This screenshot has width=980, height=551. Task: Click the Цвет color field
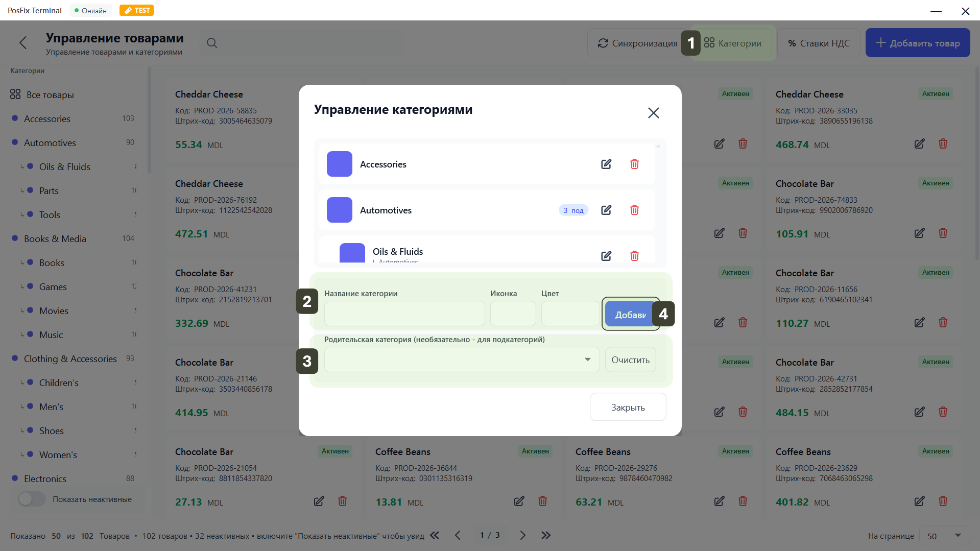[570, 314]
